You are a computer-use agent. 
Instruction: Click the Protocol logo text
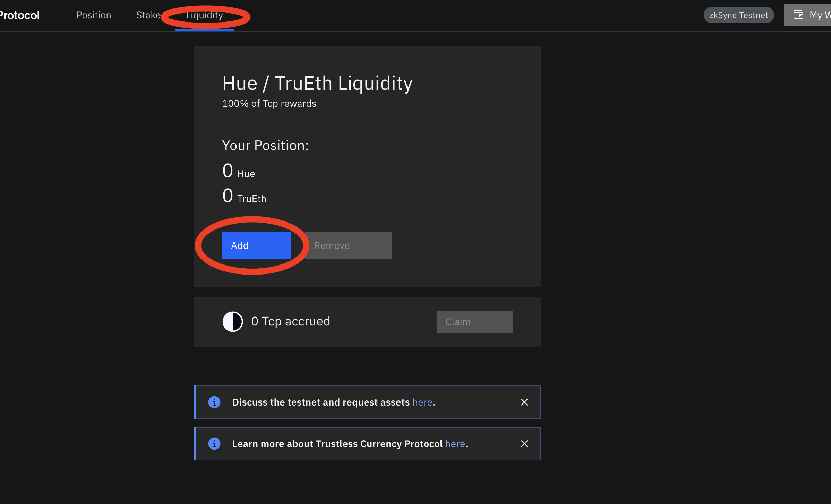pyautogui.click(x=20, y=15)
